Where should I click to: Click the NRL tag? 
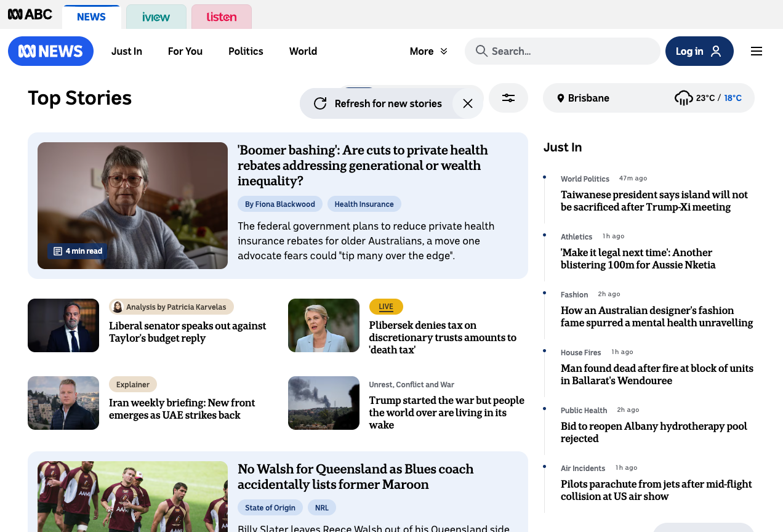coord(322,507)
